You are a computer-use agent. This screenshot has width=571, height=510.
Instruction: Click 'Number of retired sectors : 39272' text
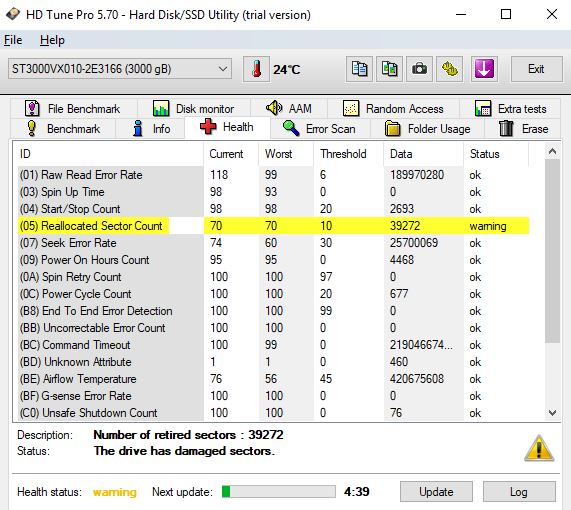188,435
